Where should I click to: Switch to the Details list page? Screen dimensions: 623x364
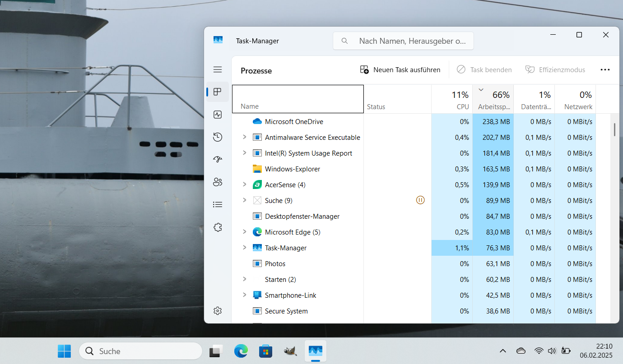pyautogui.click(x=218, y=204)
